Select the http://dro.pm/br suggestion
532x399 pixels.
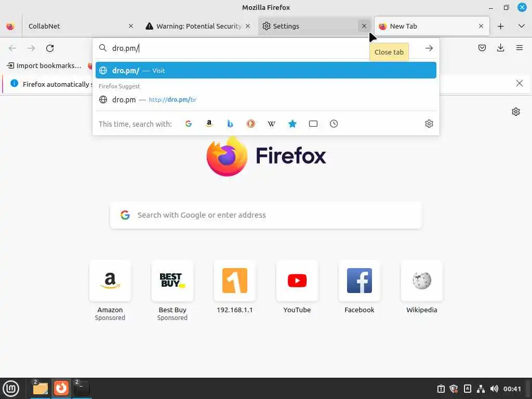pyautogui.click(x=265, y=99)
